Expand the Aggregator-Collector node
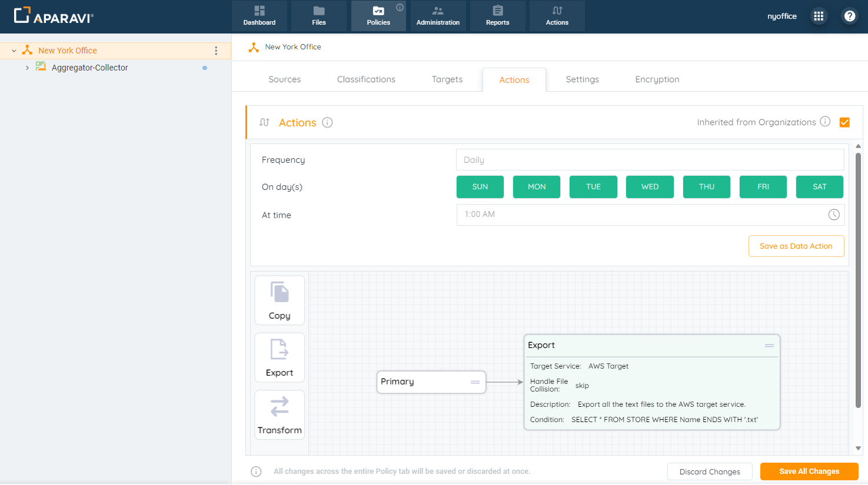 [x=27, y=68]
